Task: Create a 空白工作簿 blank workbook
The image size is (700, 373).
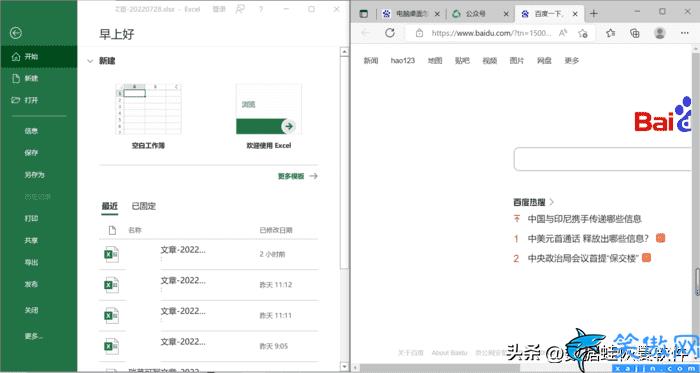Action: [148, 116]
